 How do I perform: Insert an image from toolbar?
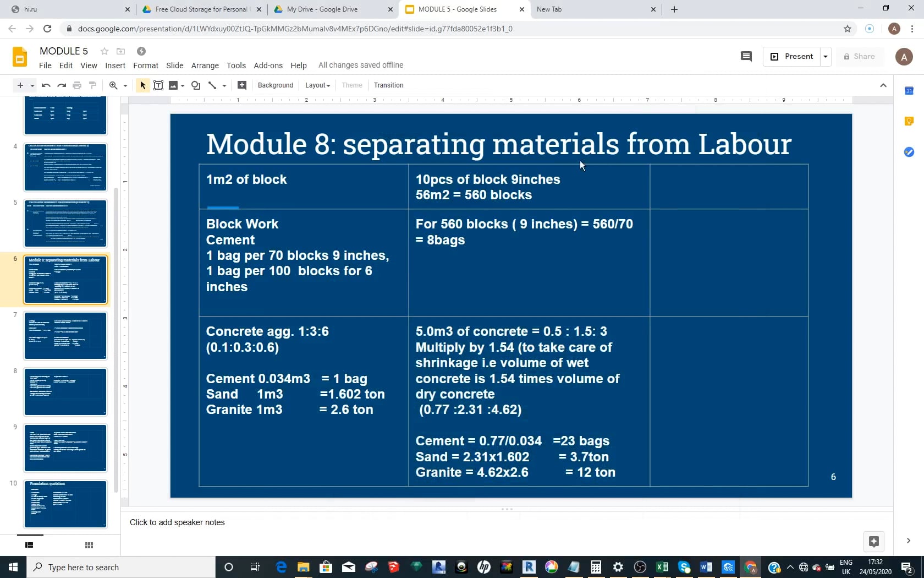point(174,85)
